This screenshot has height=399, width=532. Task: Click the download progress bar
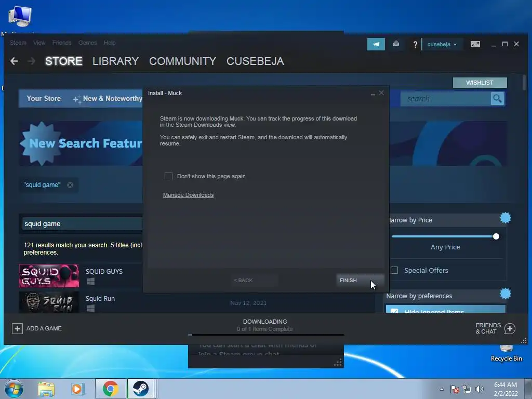click(x=266, y=335)
